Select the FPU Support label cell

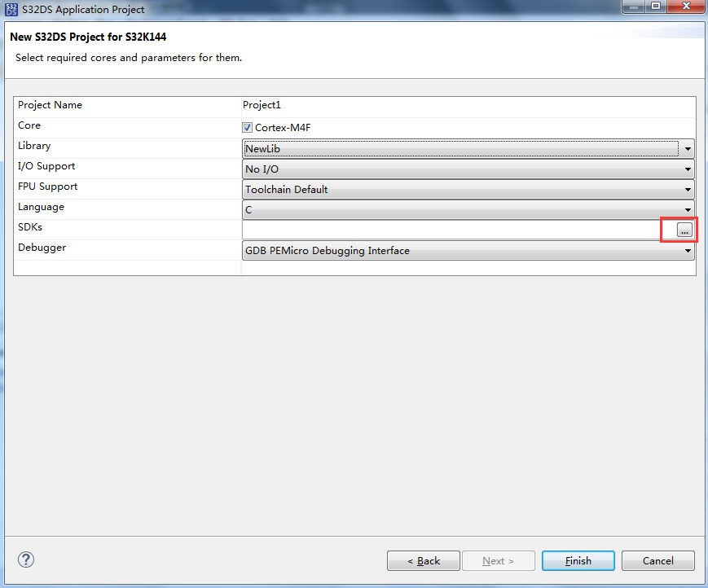click(x=127, y=189)
